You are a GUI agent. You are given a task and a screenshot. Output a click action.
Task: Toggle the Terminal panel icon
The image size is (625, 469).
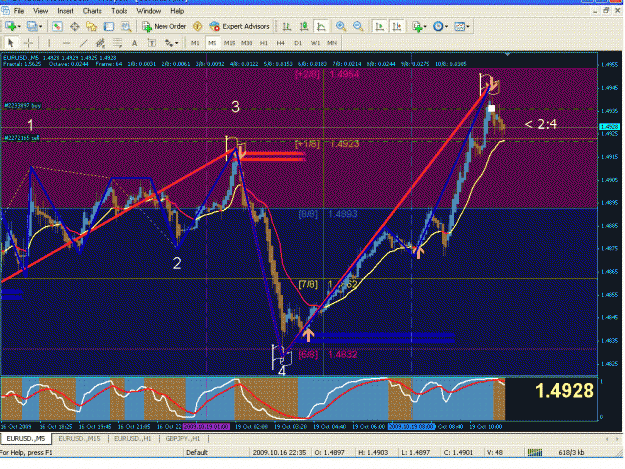(109, 27)
